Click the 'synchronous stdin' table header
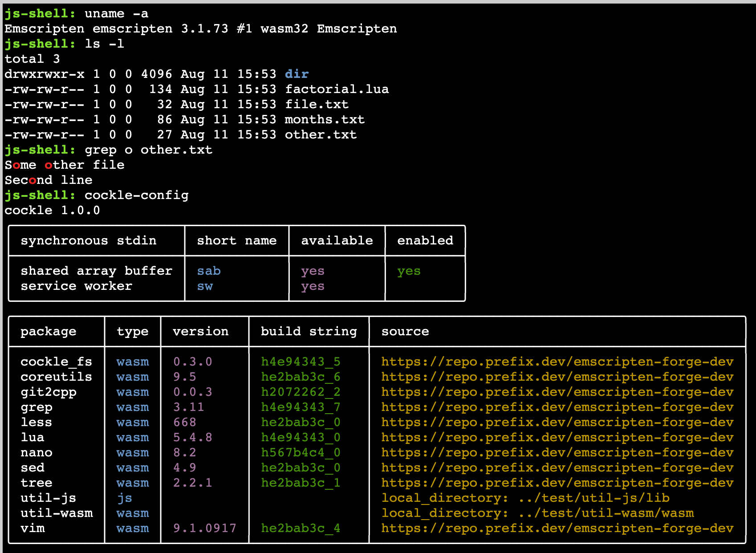This screenshot has width=756, height=553. 89,241
